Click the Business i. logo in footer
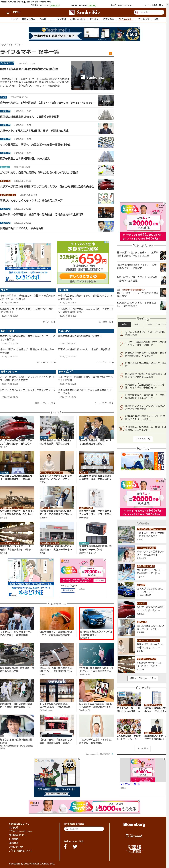 coord(134,836)
